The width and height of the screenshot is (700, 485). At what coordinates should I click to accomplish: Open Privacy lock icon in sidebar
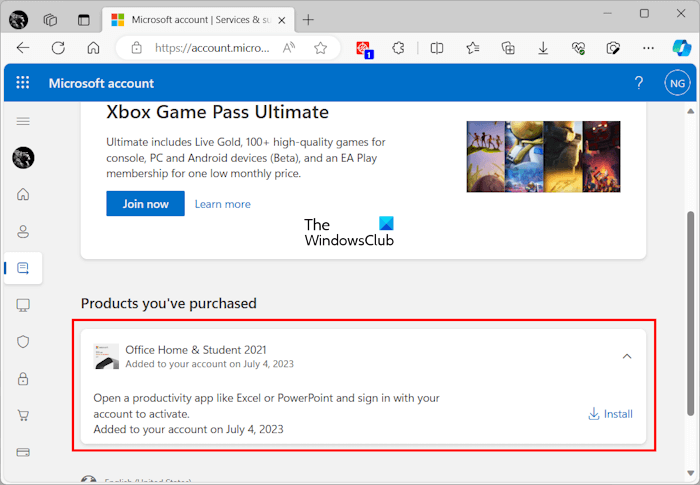[23, 378]
